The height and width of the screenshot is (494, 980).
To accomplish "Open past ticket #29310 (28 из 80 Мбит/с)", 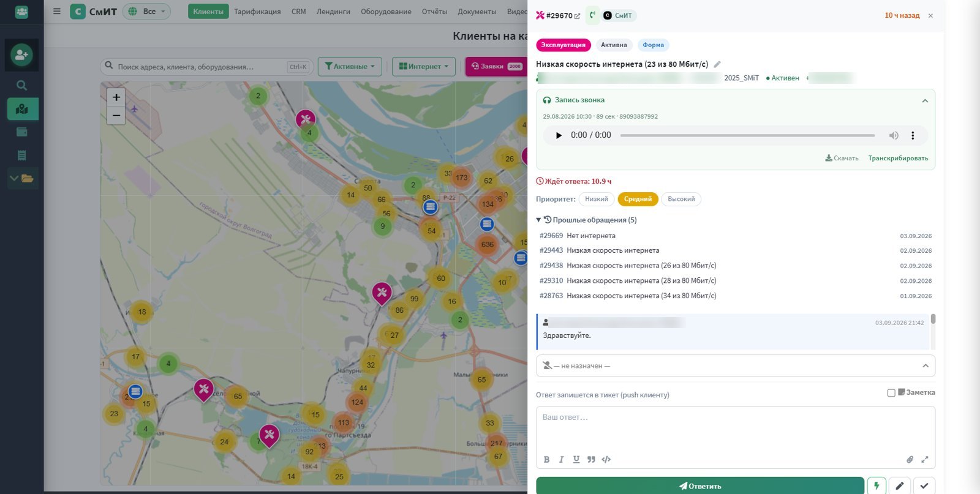I will point(735,280).
